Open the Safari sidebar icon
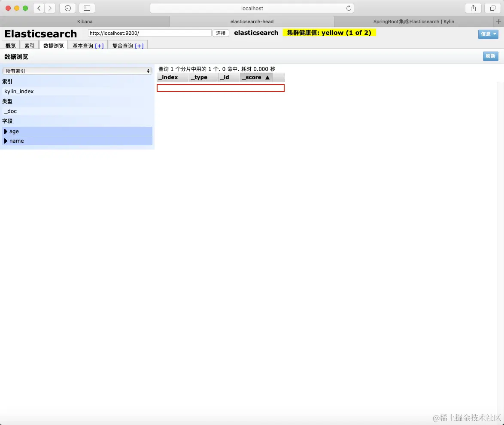The height and width of the screenshot is (425, 504). 87,8
